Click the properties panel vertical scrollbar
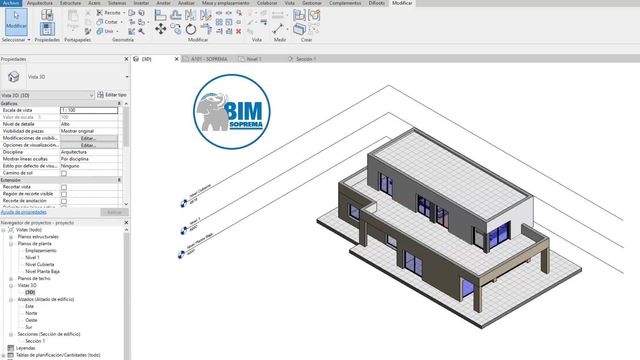The image size is (640, 360). (126, 127)
